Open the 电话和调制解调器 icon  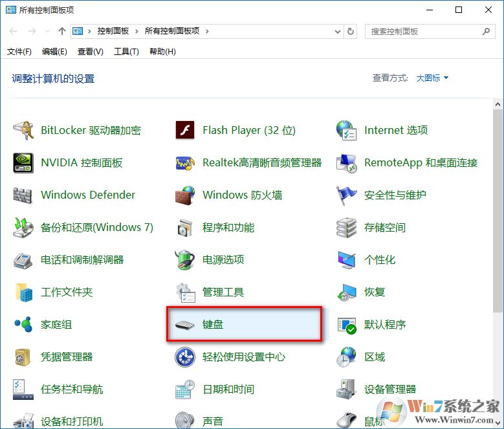(23, 260)
